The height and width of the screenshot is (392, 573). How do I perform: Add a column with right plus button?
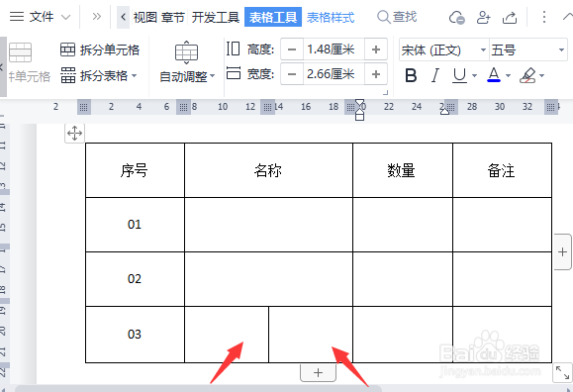click(562, 252)
